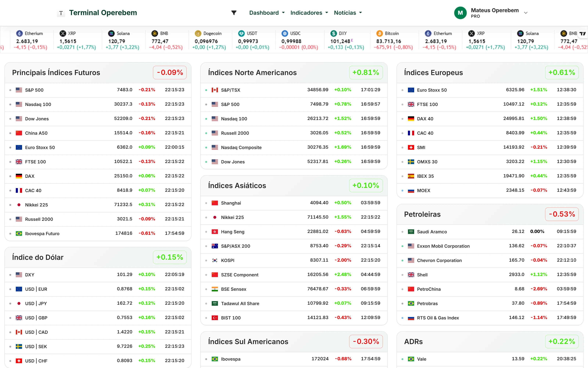Viewport: 588px width, 368px height.
Task: Click the Hong Kong flag beside Hang Seng
Action: pyautogui.click(x=215, y=231)
